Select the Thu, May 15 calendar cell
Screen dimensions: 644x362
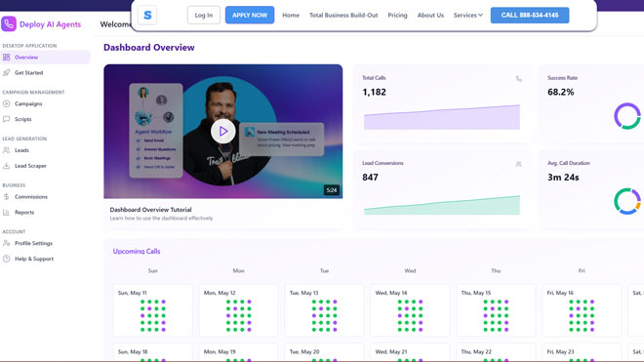tap(496, 310)
